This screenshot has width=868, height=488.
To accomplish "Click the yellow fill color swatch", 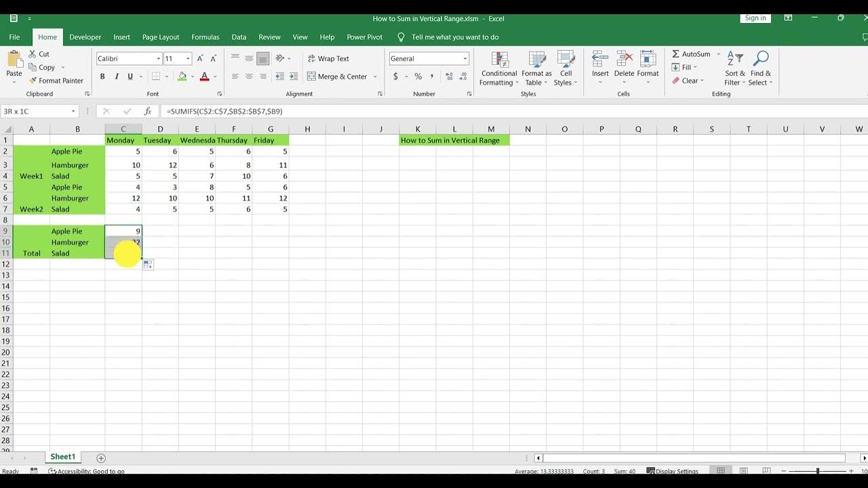I will click(182, 77).
